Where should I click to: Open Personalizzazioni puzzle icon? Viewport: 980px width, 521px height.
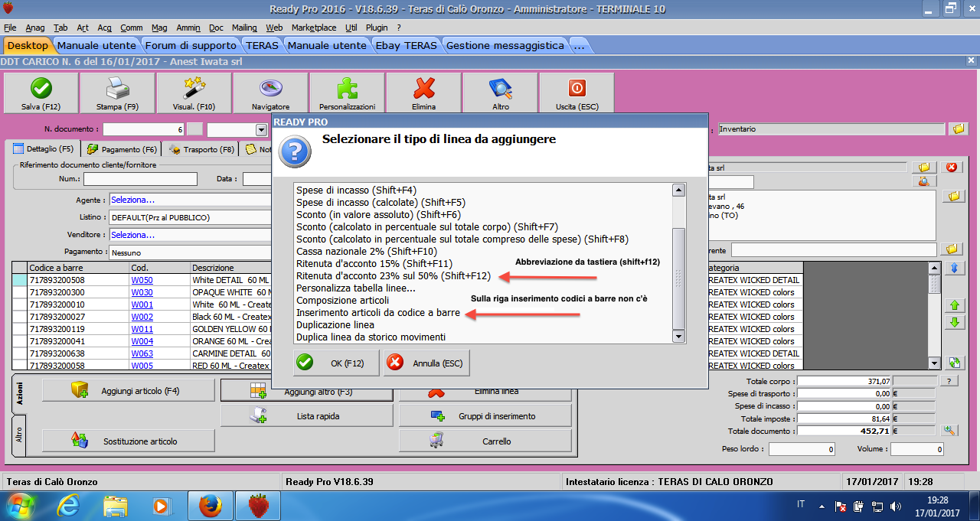[347, 93]
